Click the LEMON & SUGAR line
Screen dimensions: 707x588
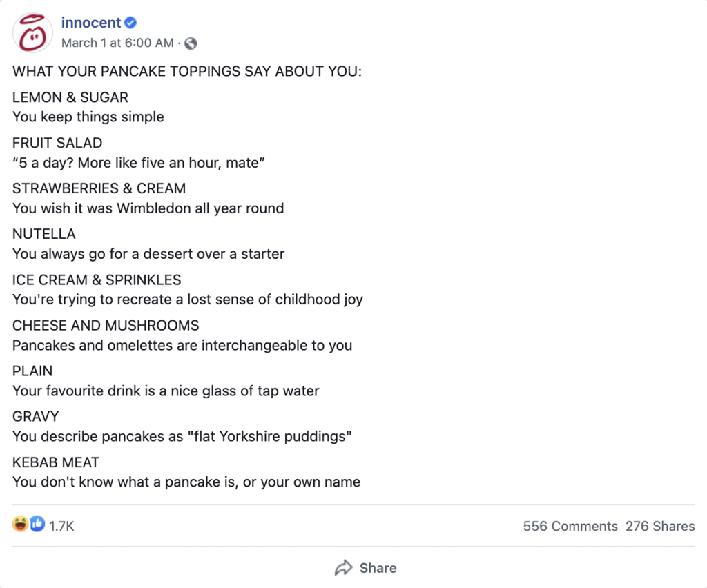70,97
